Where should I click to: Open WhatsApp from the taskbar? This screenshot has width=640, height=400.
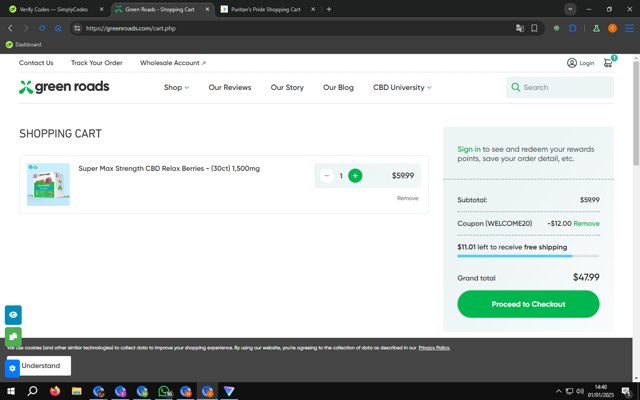tap(164, 391)
